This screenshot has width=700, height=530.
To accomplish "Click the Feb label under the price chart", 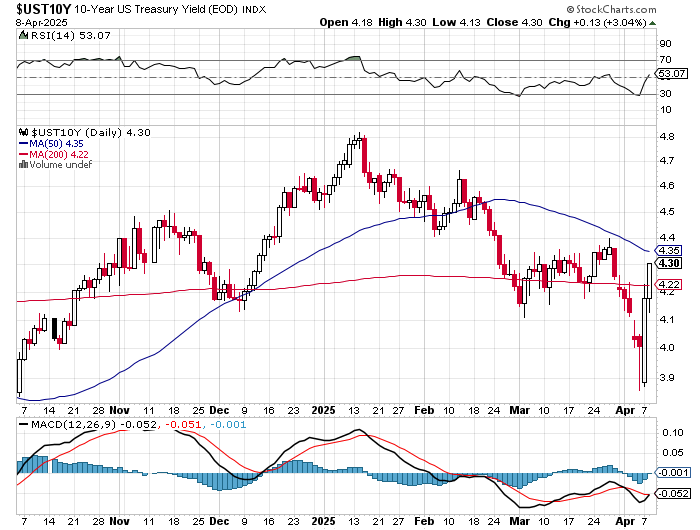I will (424, 410).
